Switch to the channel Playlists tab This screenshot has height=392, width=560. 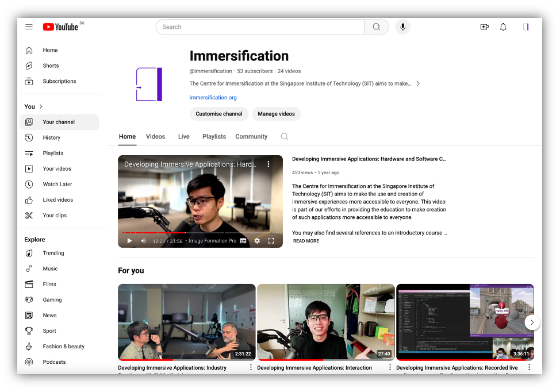(x=214, y=137)
